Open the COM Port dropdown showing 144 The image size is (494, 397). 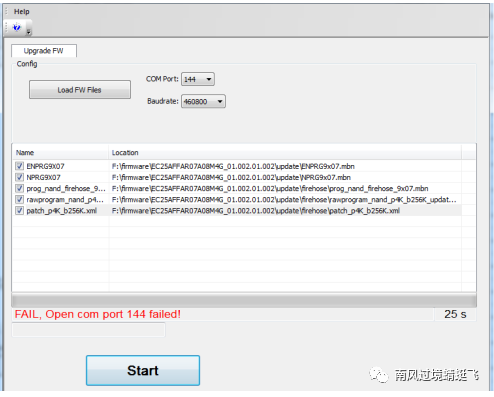point(198,79)
